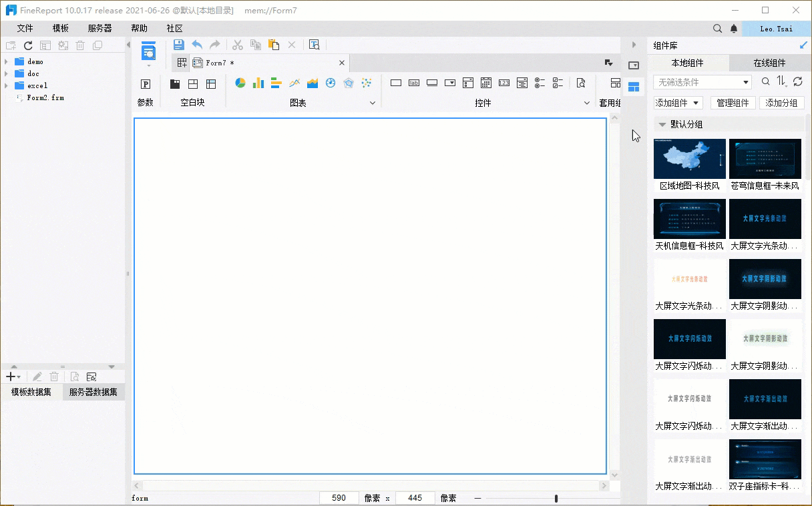Click the 管理组件 button
The image size is (812, 506).
point(733,103)
